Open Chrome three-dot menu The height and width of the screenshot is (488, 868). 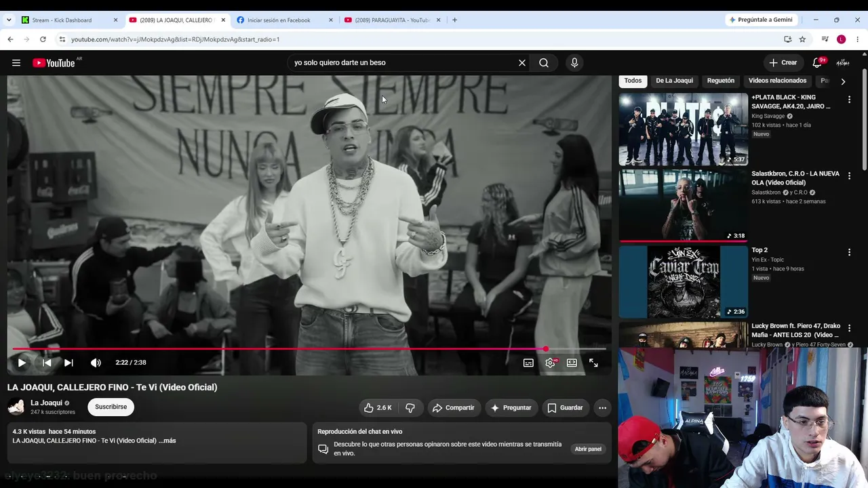857,39
